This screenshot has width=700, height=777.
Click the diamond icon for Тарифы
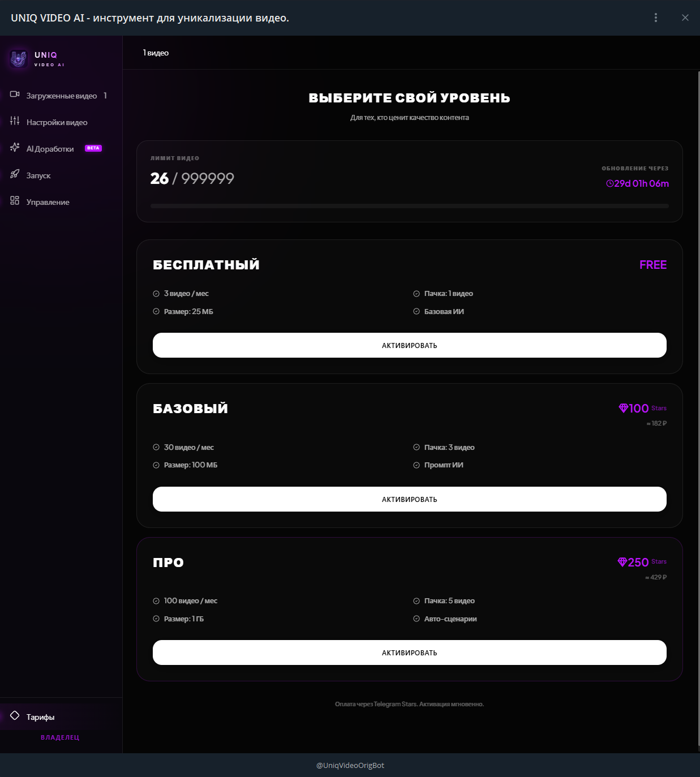point(15,716)
